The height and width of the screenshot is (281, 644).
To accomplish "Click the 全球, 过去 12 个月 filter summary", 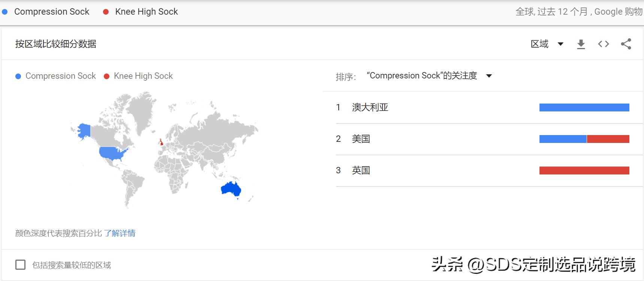I will [579, 12].
